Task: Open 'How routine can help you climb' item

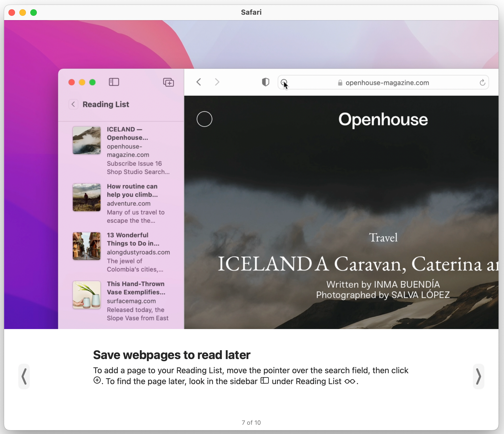Action: (121, 203)
